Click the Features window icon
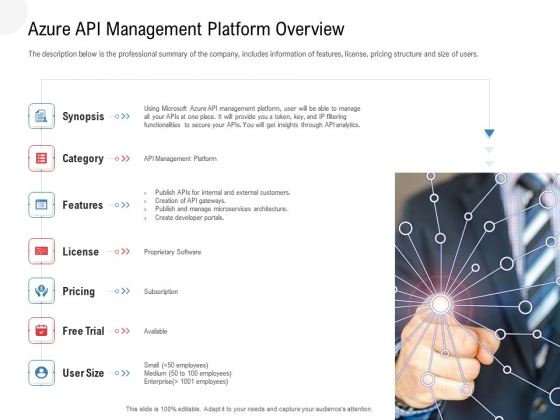The image size is (560, 420). [x=41, y=205]
